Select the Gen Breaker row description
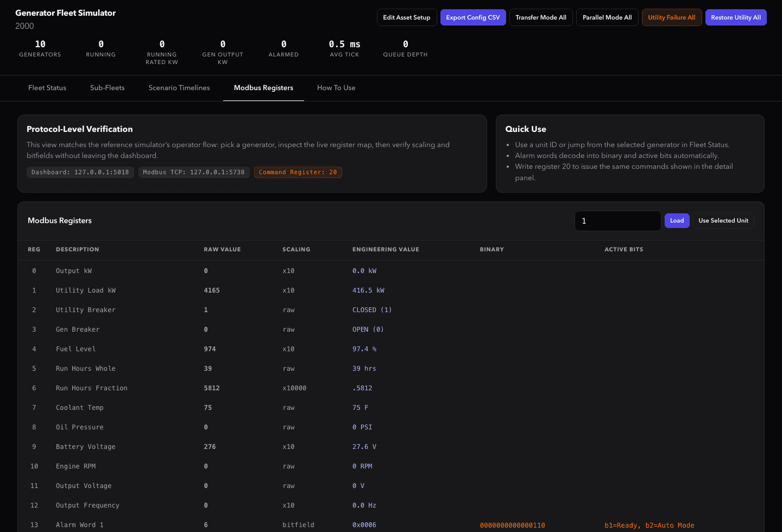This screenshot has height=532, width=782. point(78,330)
